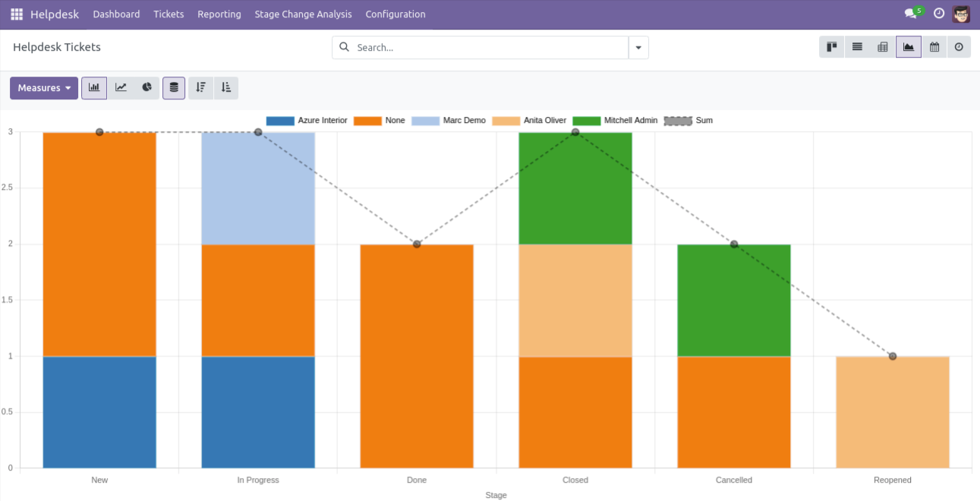Viewport: 980px width, 501px height.
Task: Open the Dashboard menu
Action: tap(116, 14)
